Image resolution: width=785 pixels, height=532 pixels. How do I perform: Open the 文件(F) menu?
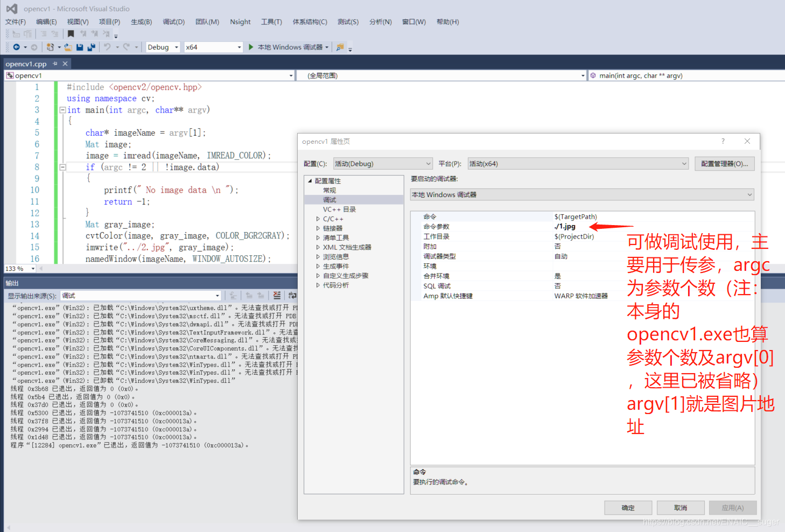tap(16, 22)
